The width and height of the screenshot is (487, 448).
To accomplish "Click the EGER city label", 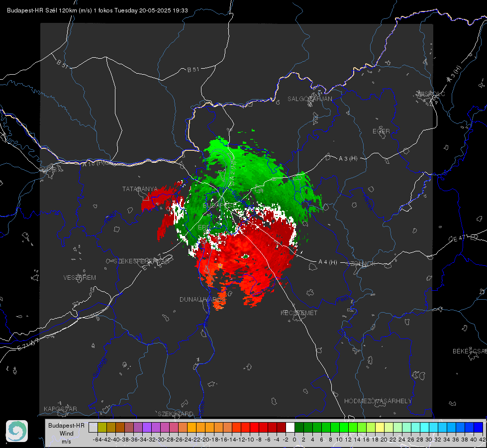I will (x=381, y=131).
